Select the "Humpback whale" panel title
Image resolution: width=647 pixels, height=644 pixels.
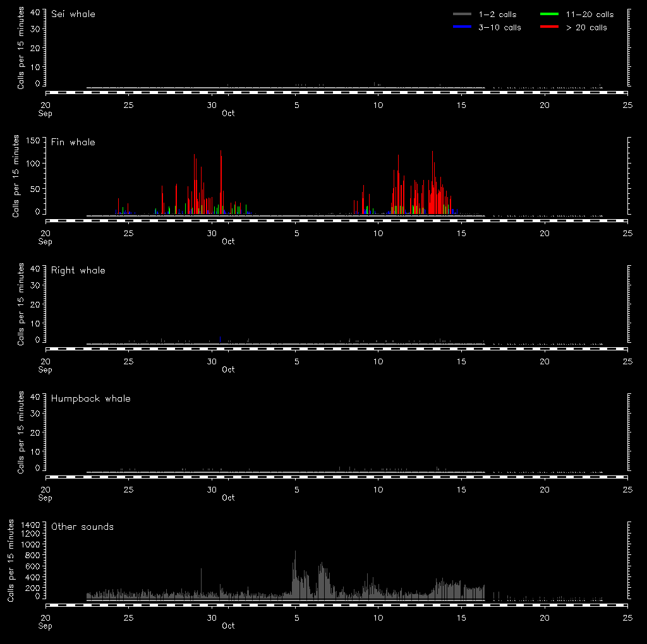click(x=91, y=398)
